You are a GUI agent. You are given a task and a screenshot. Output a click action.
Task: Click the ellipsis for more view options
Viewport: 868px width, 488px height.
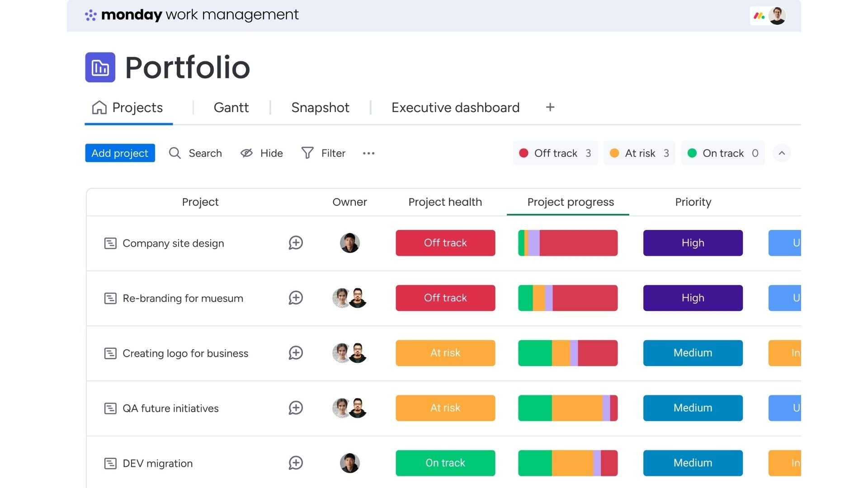[368, 153]
